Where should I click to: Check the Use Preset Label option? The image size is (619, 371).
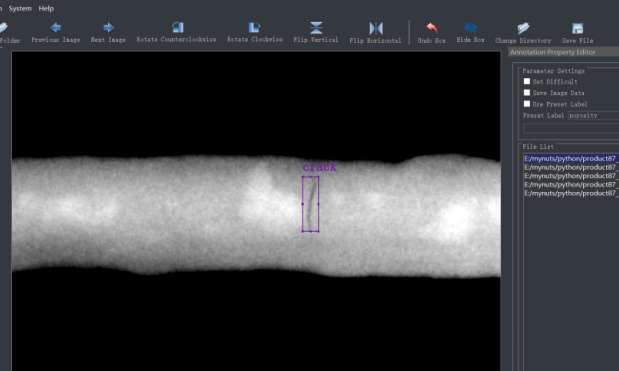(527, 104)
